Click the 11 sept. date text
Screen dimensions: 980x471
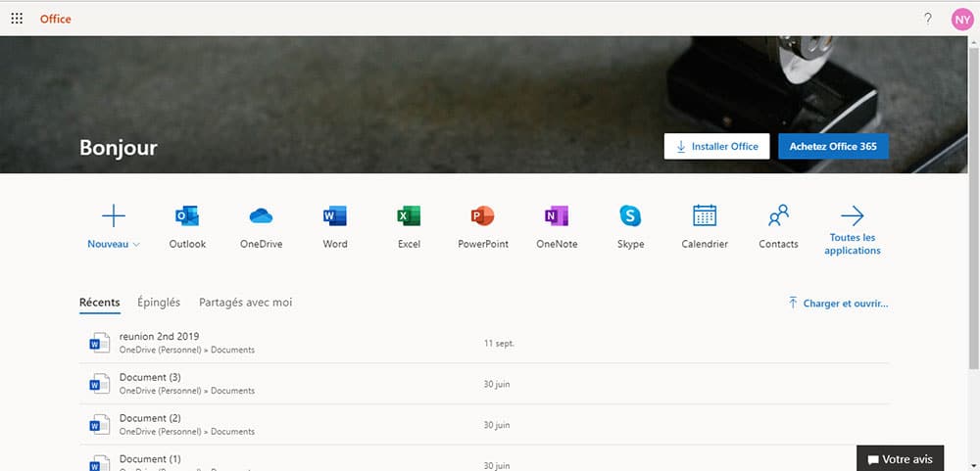499,344
